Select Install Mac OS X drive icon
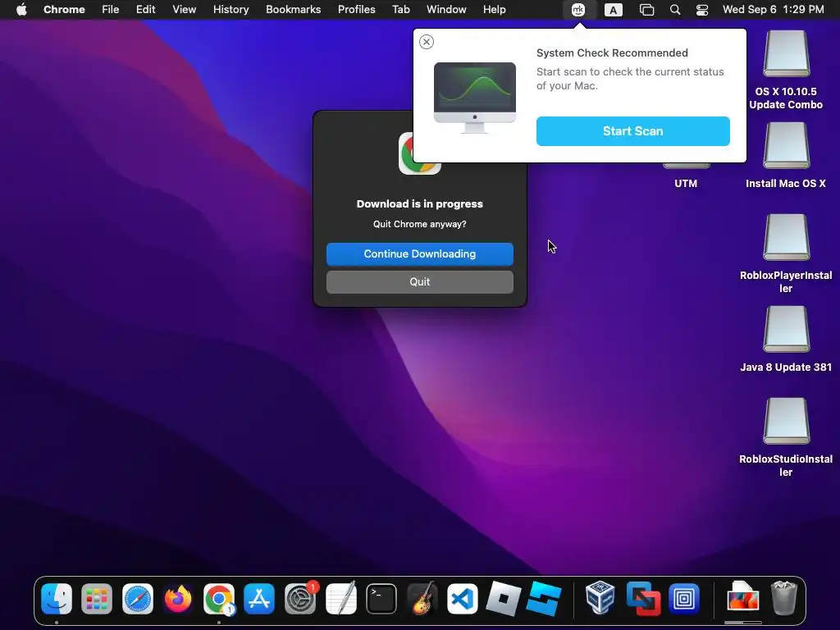This screenshot has width=840, height=630. pos(786,146)
